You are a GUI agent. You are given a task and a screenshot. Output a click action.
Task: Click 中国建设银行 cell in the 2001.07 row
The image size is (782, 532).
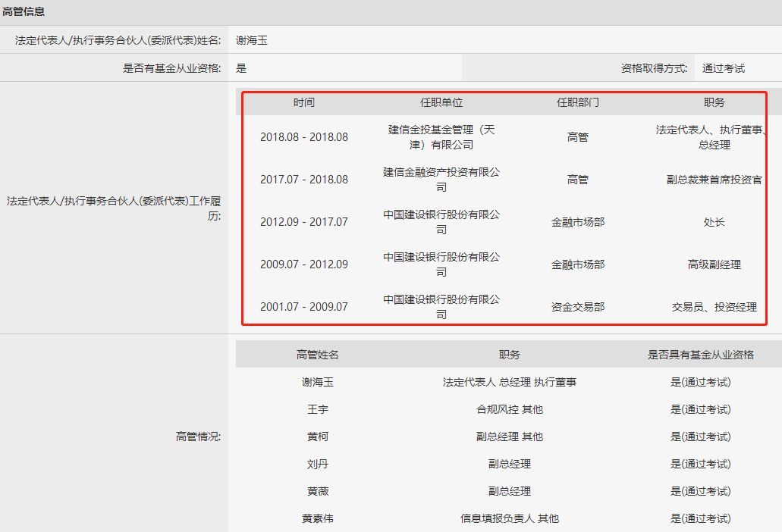click(x=441, y=306)
